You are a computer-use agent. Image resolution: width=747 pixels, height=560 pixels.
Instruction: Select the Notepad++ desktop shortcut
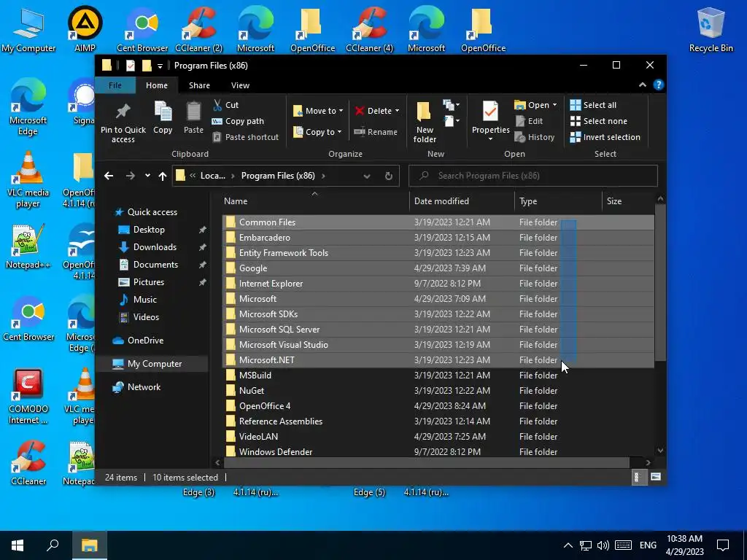click(x=28, y=246)
